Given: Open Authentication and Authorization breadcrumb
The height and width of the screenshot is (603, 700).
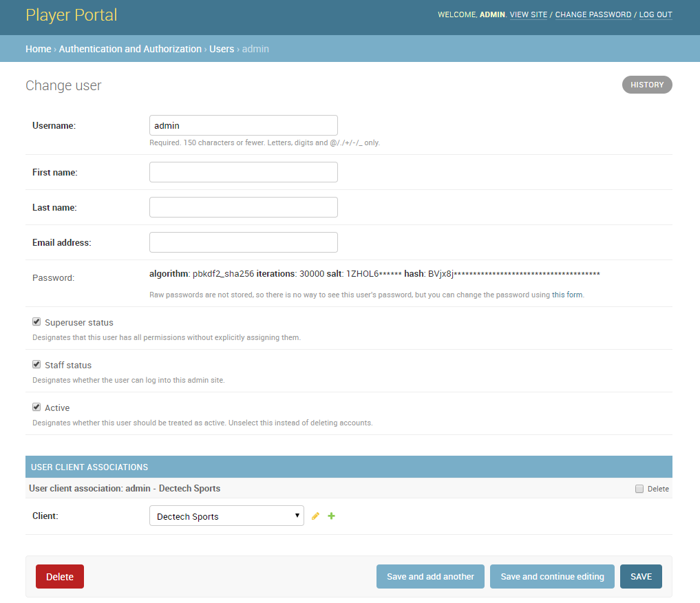Looking at the screenshot, I should point(130,49).
